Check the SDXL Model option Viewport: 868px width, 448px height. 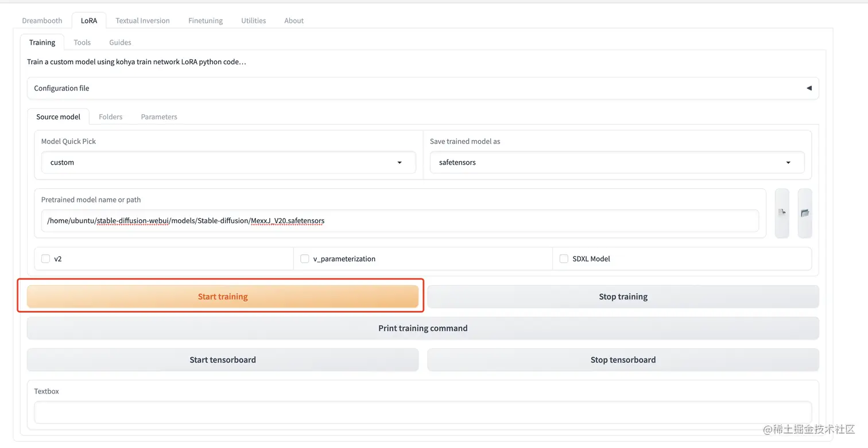[564, 259]
